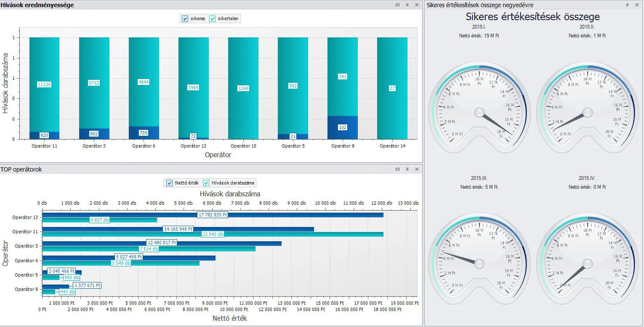Toggle Hívások darabszáma legend checkbox

[206, 183]
